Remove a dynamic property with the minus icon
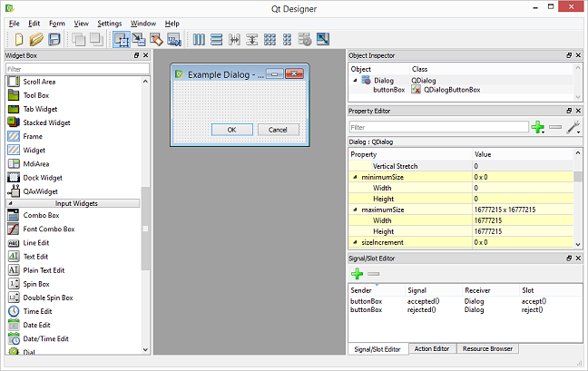This screenshot has width=588, height=371. coord(555,127)
